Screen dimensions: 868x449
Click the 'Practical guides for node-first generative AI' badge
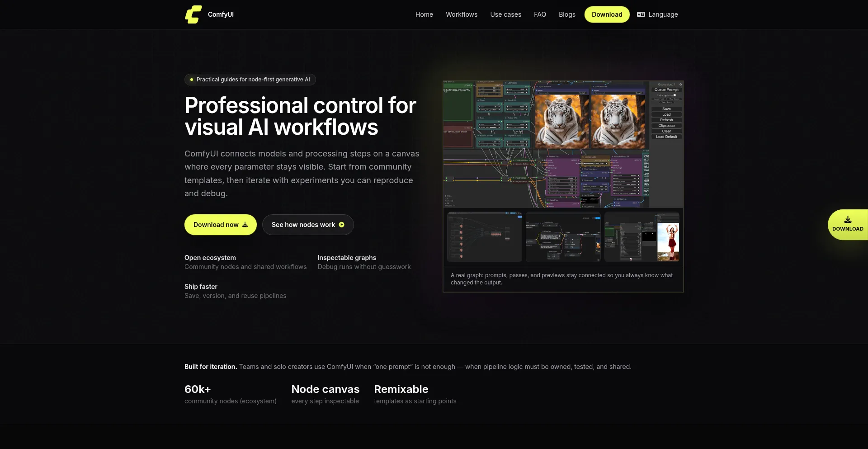(250, 80)
